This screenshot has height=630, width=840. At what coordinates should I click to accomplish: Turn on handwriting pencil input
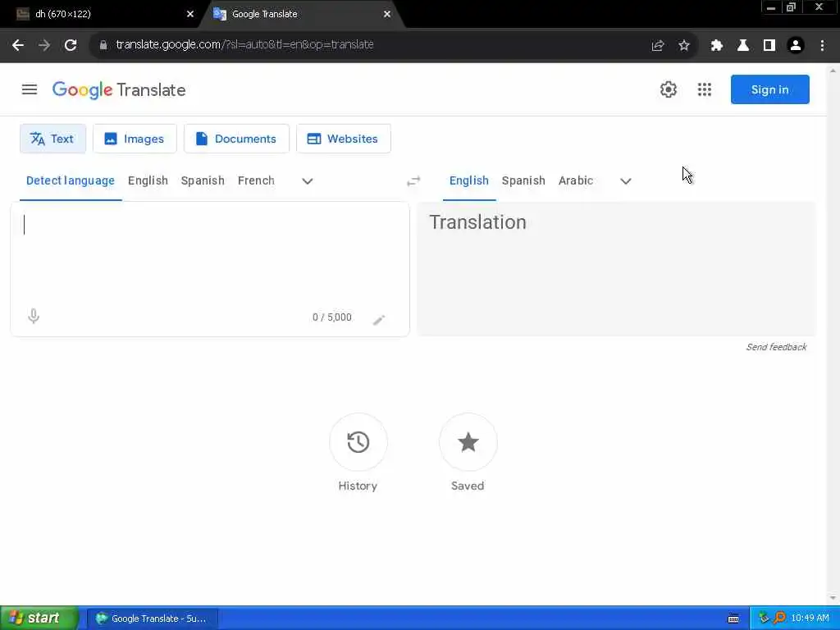379,319
